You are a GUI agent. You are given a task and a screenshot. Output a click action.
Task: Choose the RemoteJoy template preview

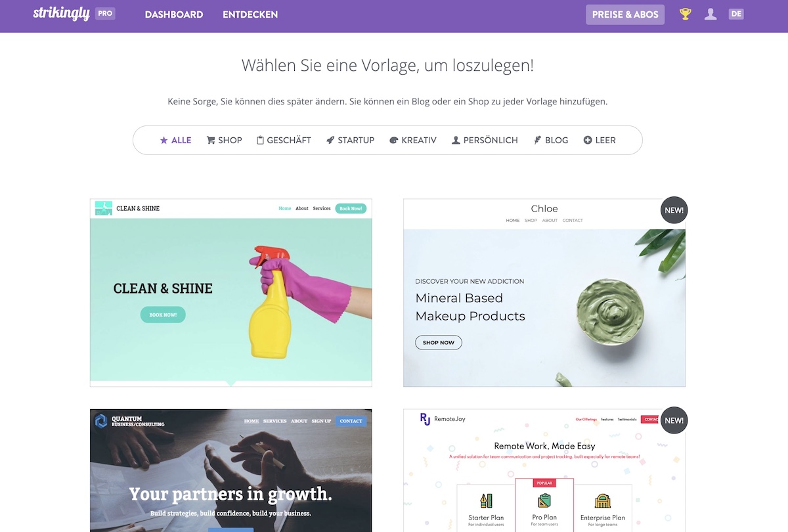pos(544,470)
